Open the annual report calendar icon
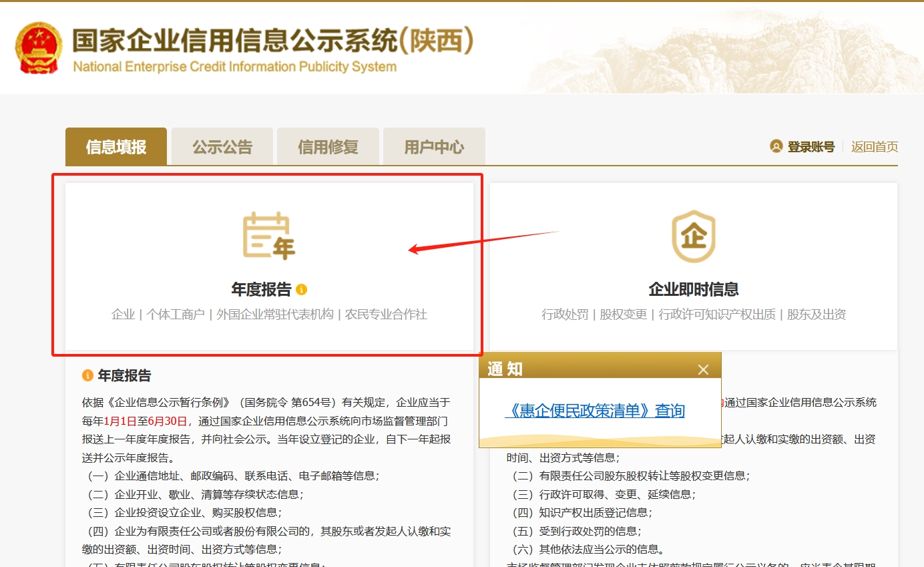Screen dimensions: 924x567 click(x=269, y=236)
